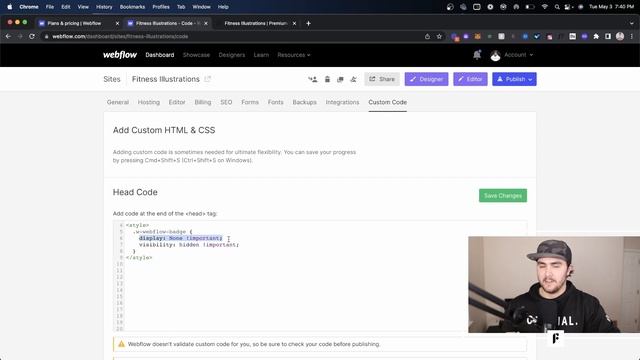Viewport: 640px width, 360px height.
Task: Go back to previous page
Action: pos(8,36)
